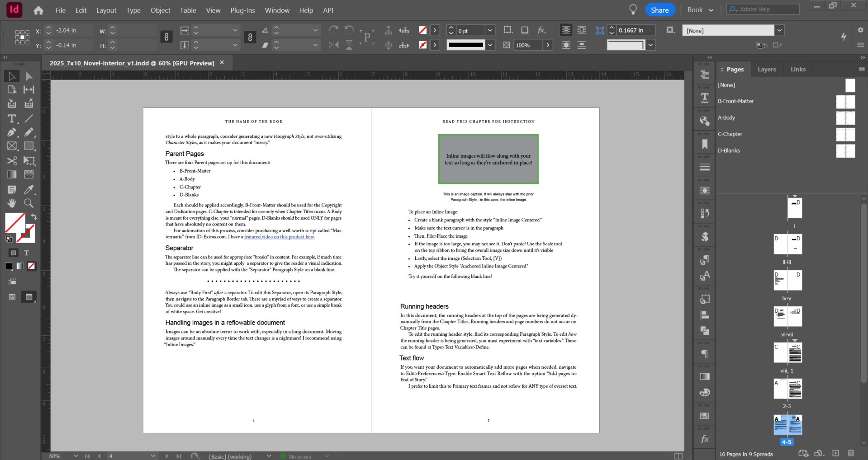Enable formatting affects text button
This screenshot has height=460, width=868.
26,253
